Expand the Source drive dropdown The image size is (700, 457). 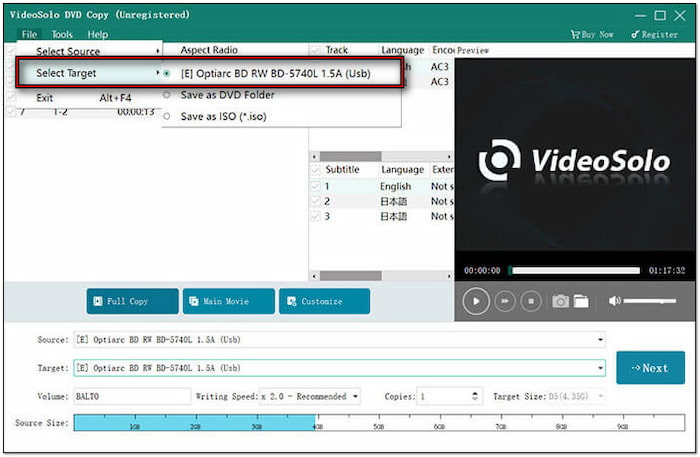600,340
